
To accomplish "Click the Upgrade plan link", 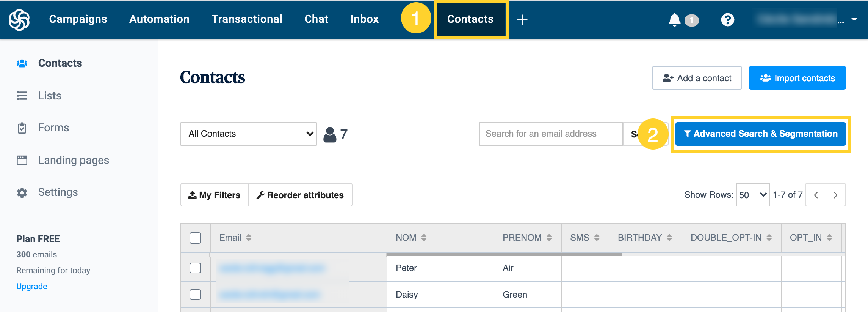I will point(32,287).
